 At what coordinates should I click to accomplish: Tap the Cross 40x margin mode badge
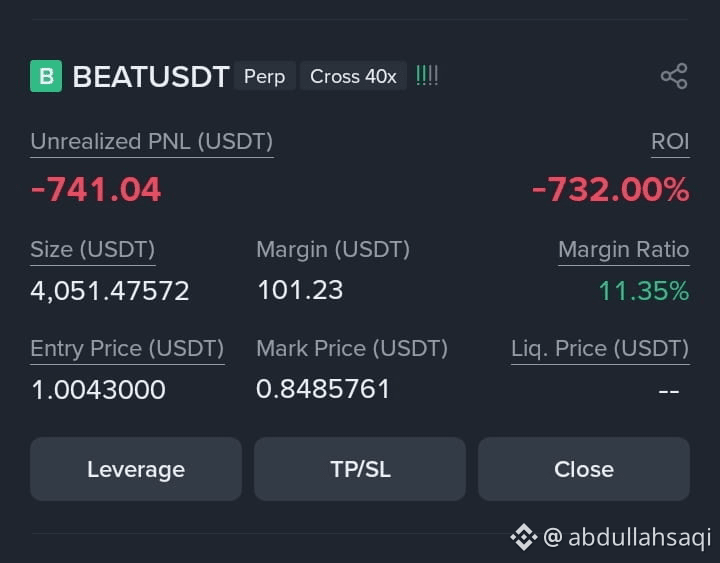click(x=353, y=76)
